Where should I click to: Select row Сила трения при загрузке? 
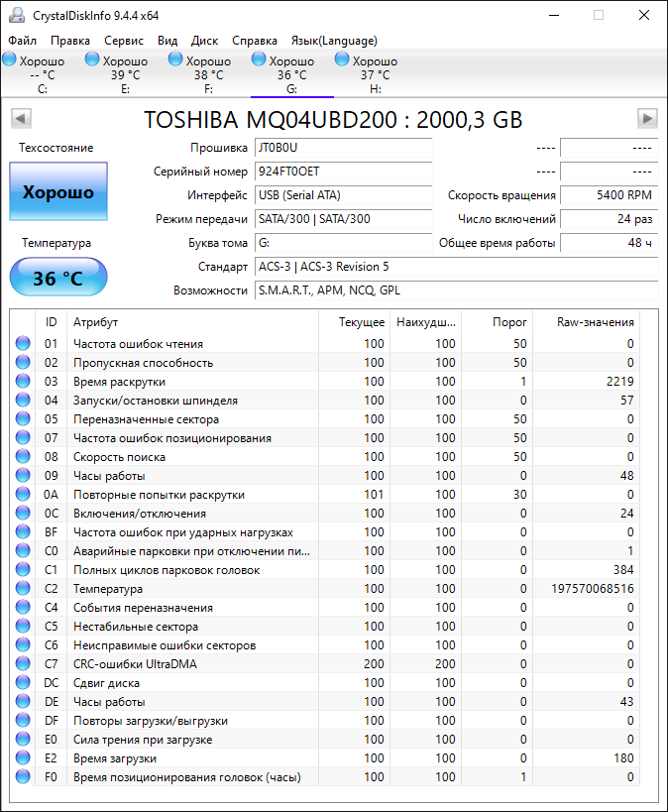coord(326,739)
